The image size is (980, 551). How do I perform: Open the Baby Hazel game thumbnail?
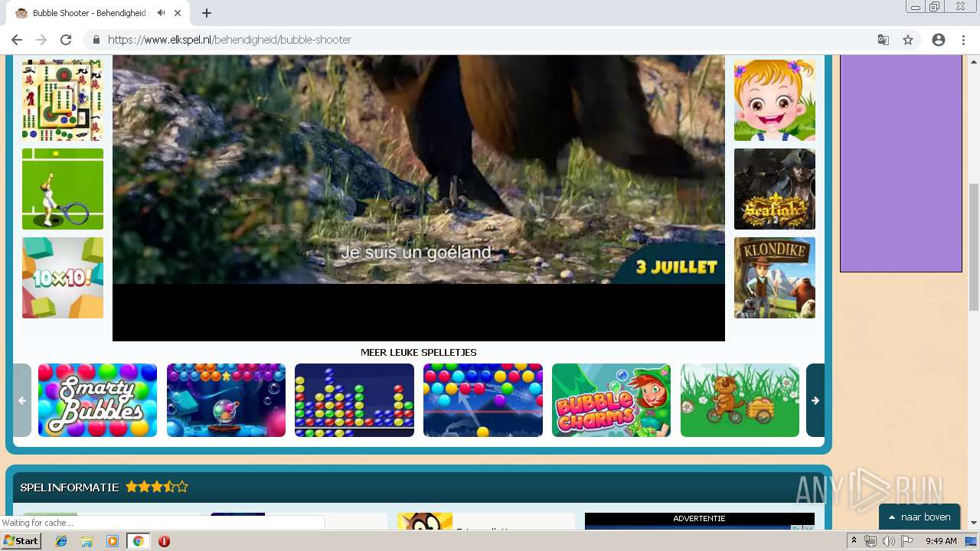(775, 100)
